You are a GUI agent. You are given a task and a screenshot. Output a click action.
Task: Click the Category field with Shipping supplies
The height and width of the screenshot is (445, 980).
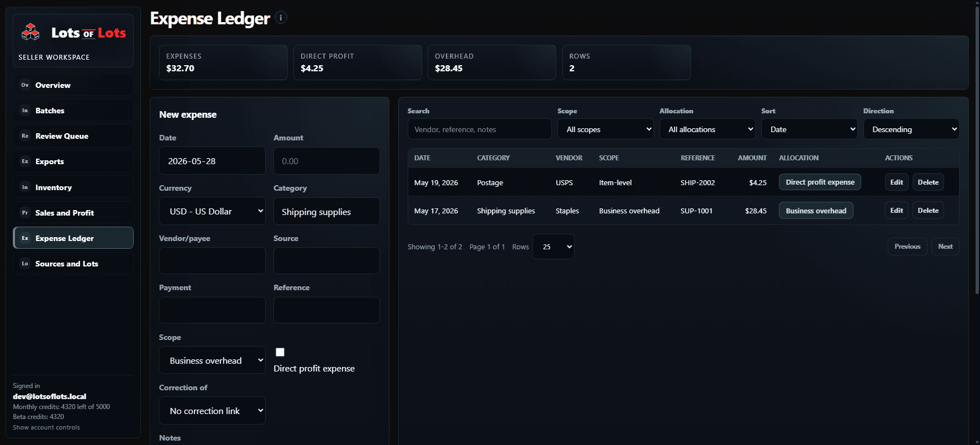[326, 211]
